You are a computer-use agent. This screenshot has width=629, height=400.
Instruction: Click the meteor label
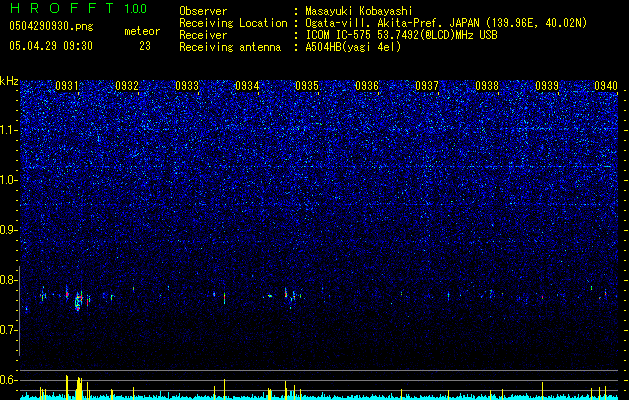coord(142,31)
